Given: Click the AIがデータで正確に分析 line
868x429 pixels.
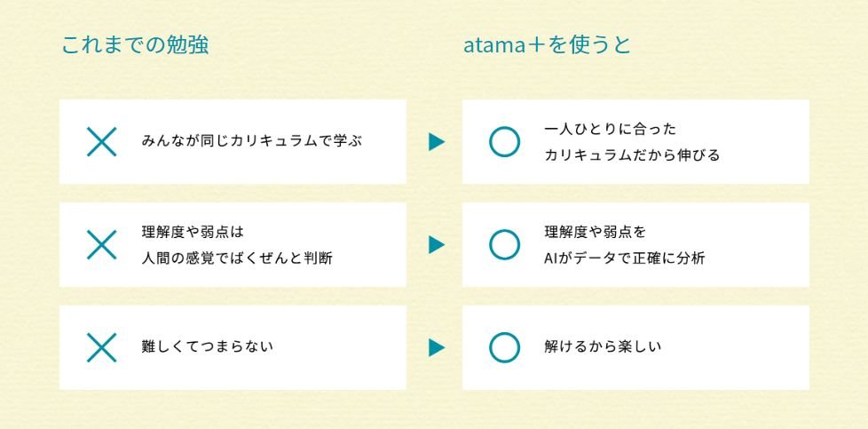Looking at the screenshot, I should pyautogui.click(x=625, y=258).
